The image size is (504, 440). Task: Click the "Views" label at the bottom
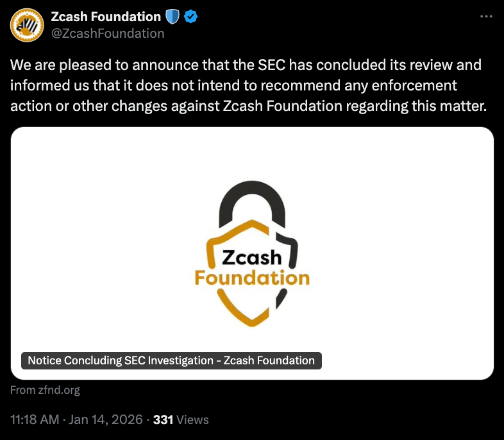pyautogui.click(x=193, y=420)
